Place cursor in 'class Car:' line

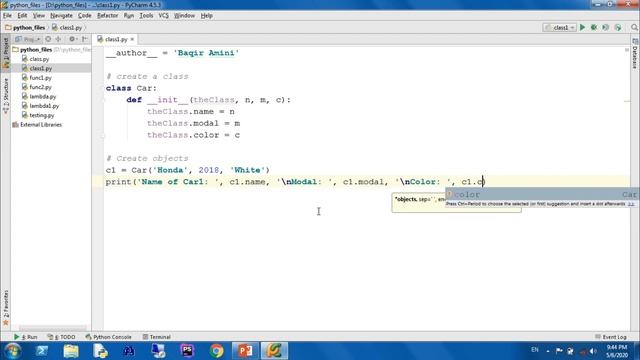pos(131,88)
